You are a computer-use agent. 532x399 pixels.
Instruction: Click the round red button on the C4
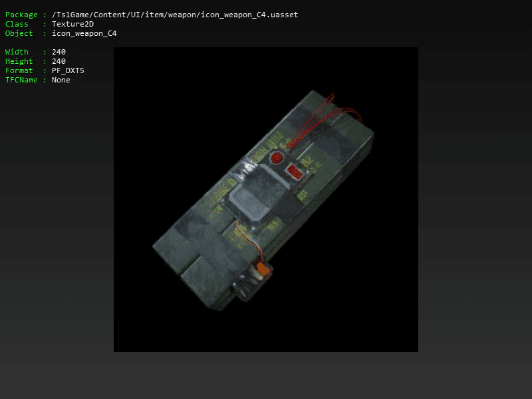click(276, 158)
